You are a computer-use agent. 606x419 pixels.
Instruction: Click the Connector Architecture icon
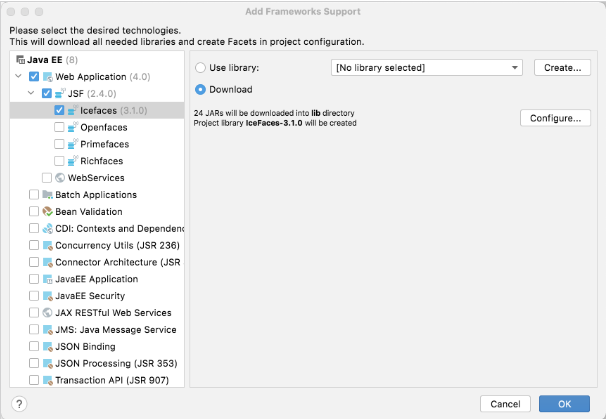(48, 262)
